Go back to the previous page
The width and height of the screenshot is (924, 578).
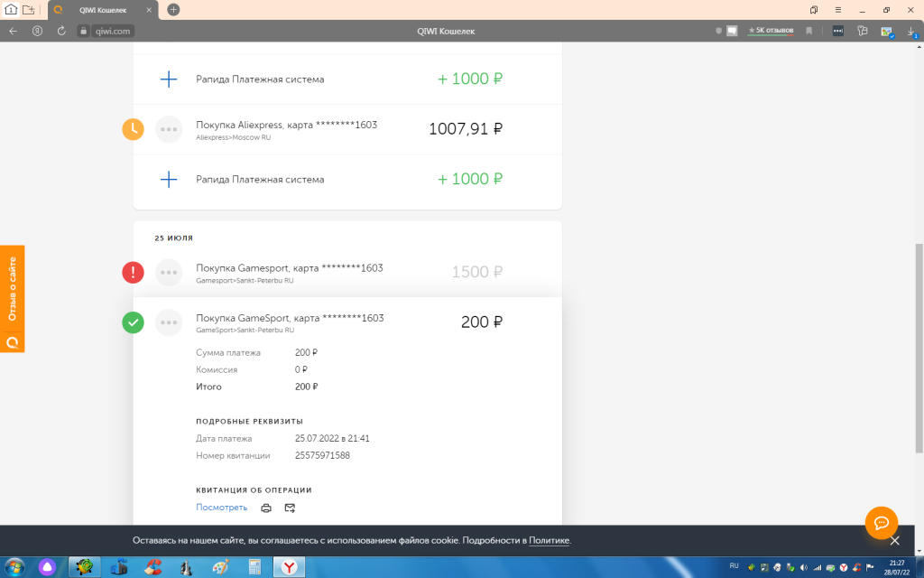pos(13,31)
